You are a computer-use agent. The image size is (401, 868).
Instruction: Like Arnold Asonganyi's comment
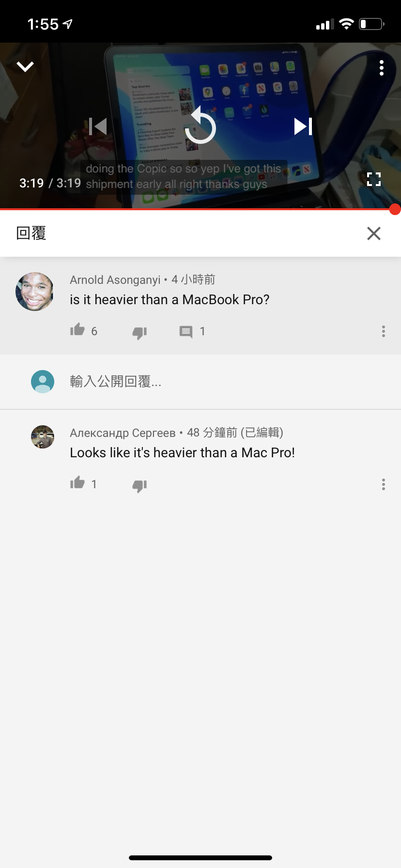tap(77, 330)
